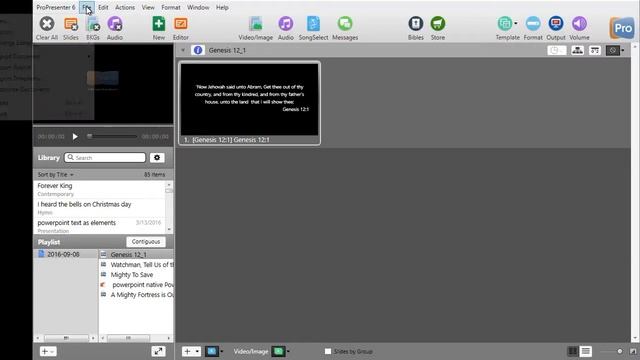This screenshot has height=360, width=640.
Task: Click the library list vertical scrollbar
Action: pos(169,207)
